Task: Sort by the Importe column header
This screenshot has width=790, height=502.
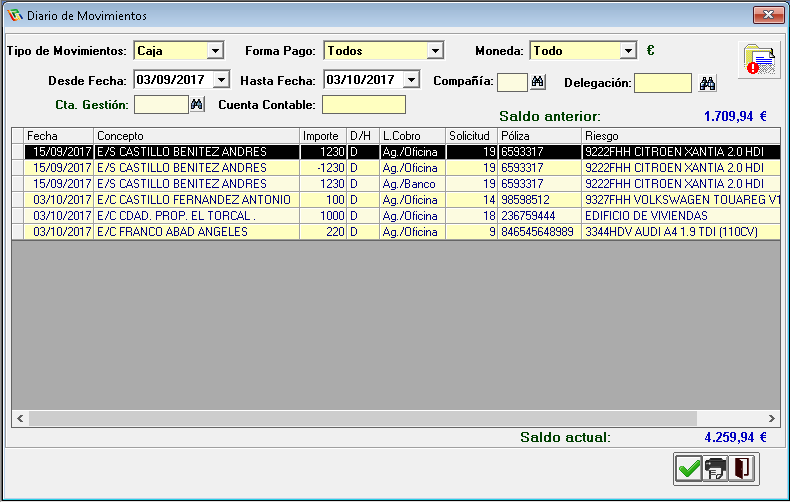Action: pos(323,136)
